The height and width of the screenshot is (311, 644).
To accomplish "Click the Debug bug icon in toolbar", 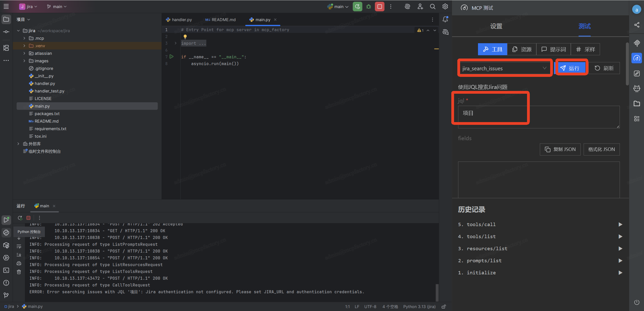I will [x=369, y=7].
